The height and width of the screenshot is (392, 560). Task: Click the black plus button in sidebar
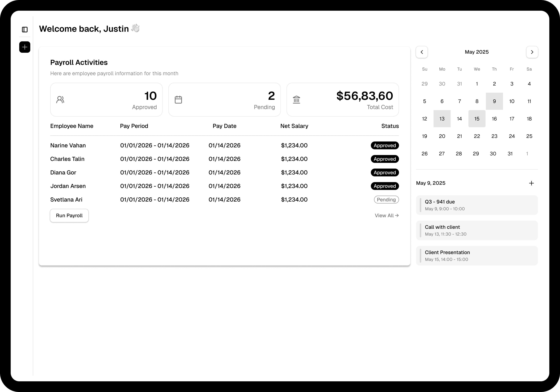[25, 47]
